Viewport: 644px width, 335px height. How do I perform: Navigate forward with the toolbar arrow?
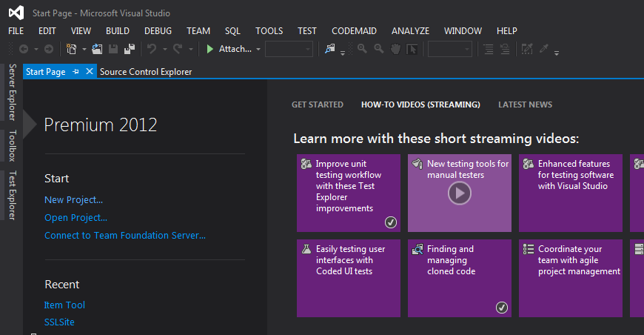(x=49, y=50)
